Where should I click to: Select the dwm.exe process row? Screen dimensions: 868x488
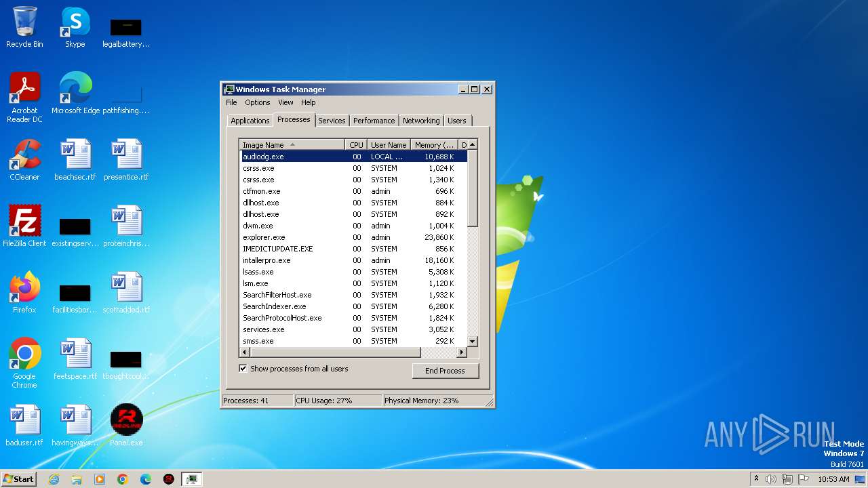click(x=353, y=226)
